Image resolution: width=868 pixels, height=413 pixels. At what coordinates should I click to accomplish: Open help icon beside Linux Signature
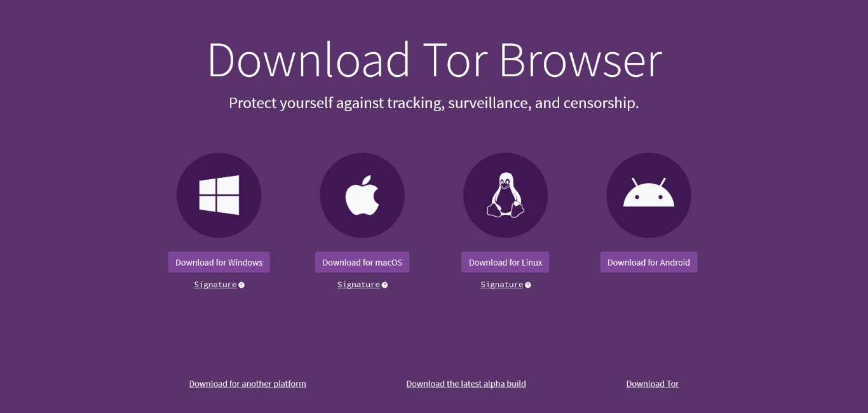click(528, 285)
